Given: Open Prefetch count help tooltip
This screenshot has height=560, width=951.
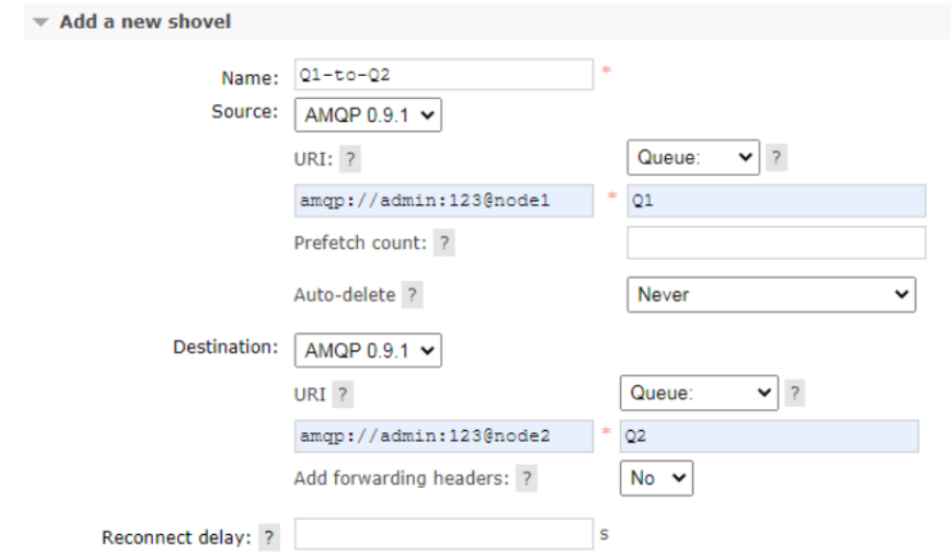Looking at the screenshot, I should click(x=443, y=243).
